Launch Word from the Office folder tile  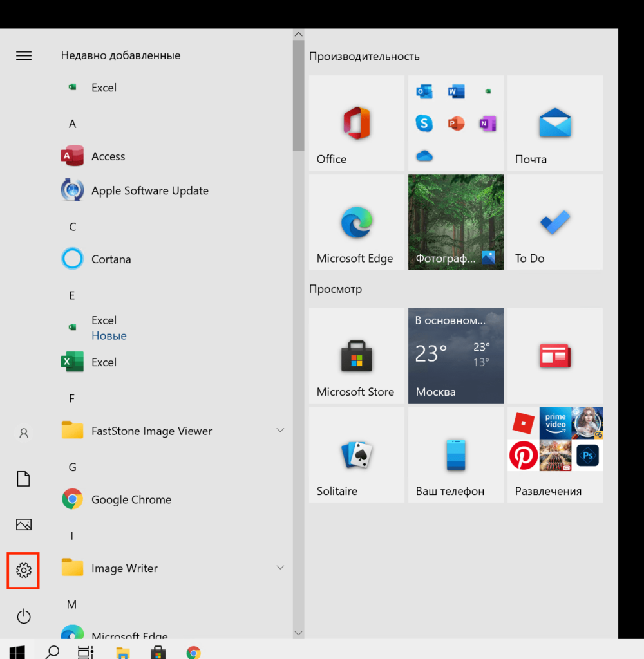(456, 91)
